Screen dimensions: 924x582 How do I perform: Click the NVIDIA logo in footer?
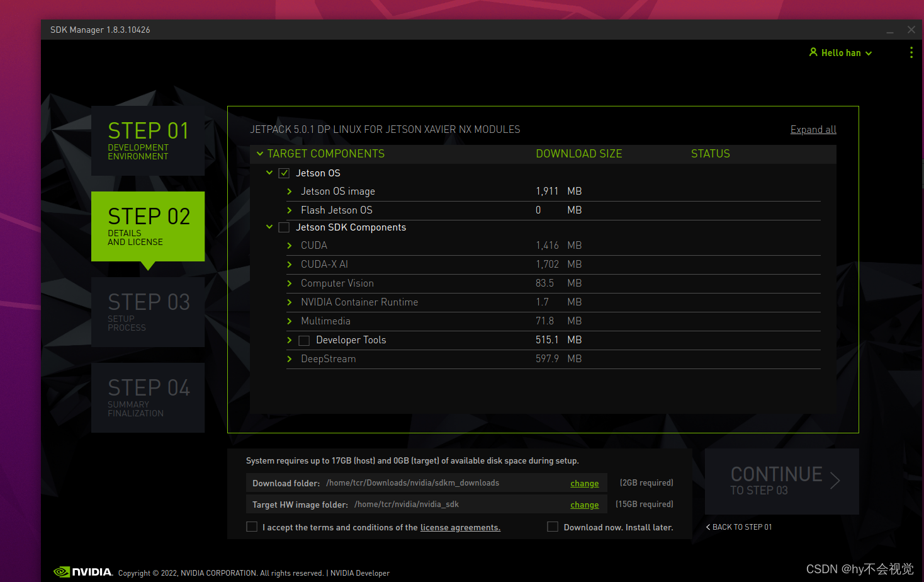83,572
